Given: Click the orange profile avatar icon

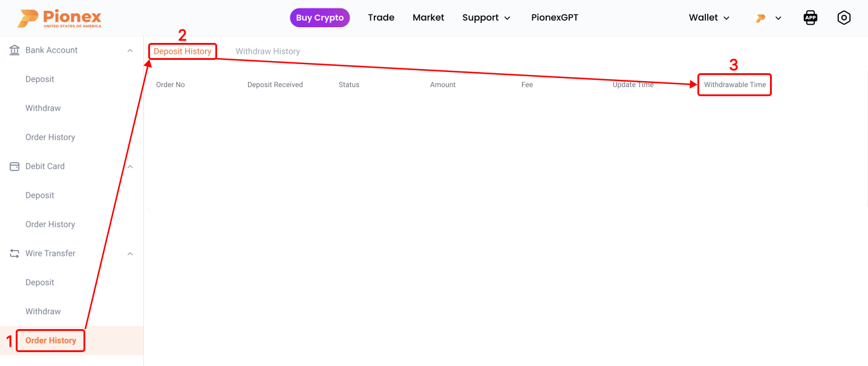Looking at the screenshot, I should (761, 18).
